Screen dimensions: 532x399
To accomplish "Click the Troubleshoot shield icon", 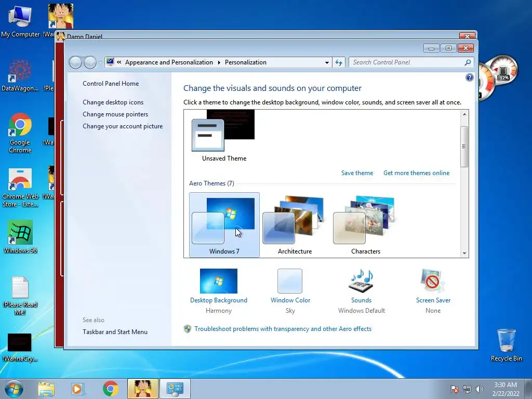I will pos(187,329).
